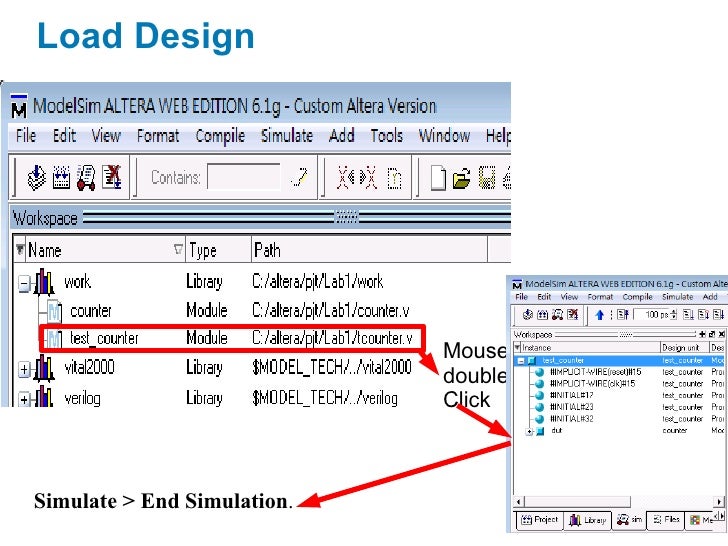The height and width of the screenshot is (546, 728).
Task: Click Simulate icon in large window toolbar
Action: (x=86, y=178)
